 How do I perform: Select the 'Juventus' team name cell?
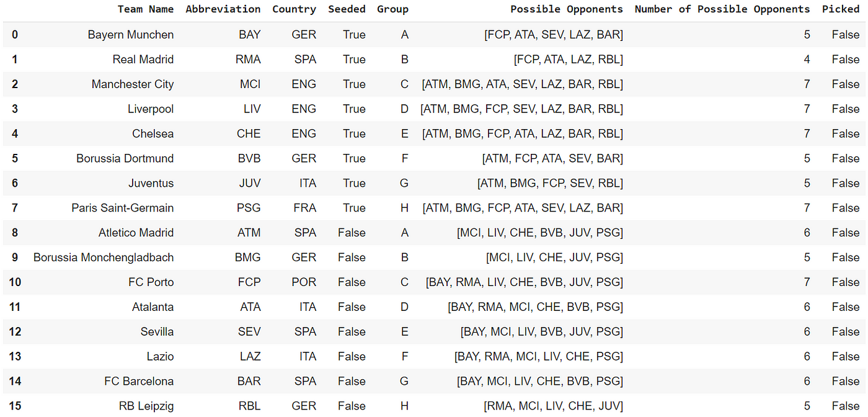[151, 184]
